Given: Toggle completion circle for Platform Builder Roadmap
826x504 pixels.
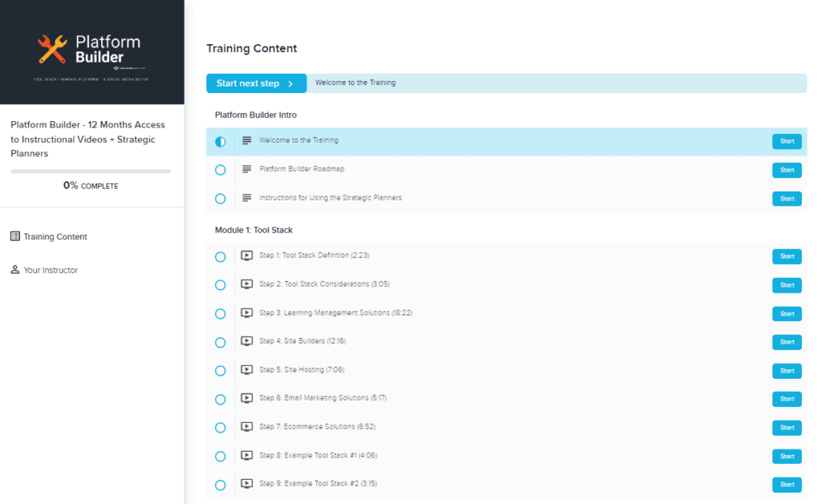Looking at the screenshot, I should click(221, 170).
